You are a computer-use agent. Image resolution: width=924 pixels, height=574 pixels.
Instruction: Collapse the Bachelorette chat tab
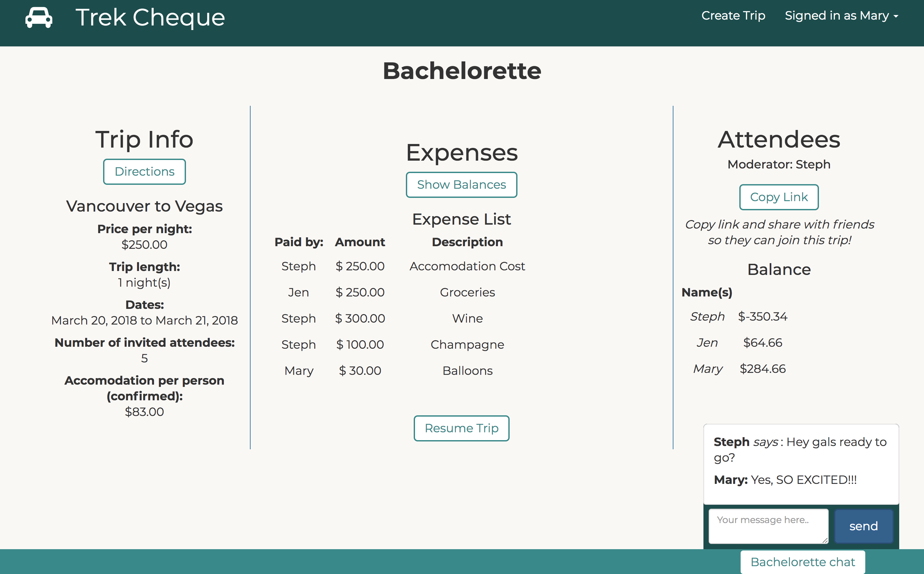[x=803, y=562]
